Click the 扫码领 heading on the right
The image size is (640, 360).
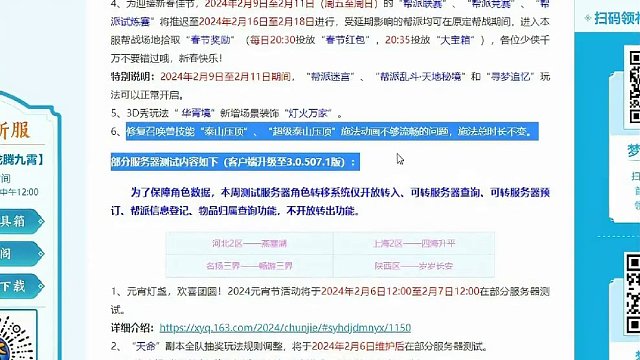click(x=616, y=18)
